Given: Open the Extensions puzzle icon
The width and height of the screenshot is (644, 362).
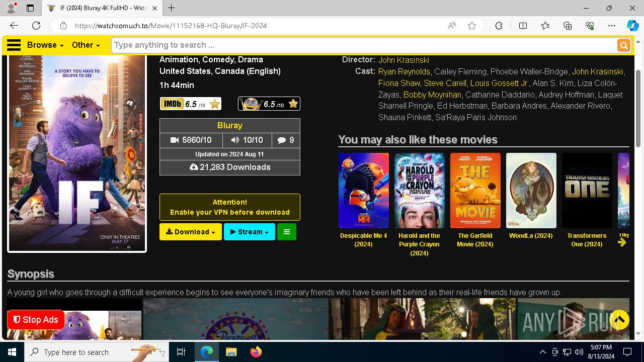Looking at the screenshot, I should point(499,26).
